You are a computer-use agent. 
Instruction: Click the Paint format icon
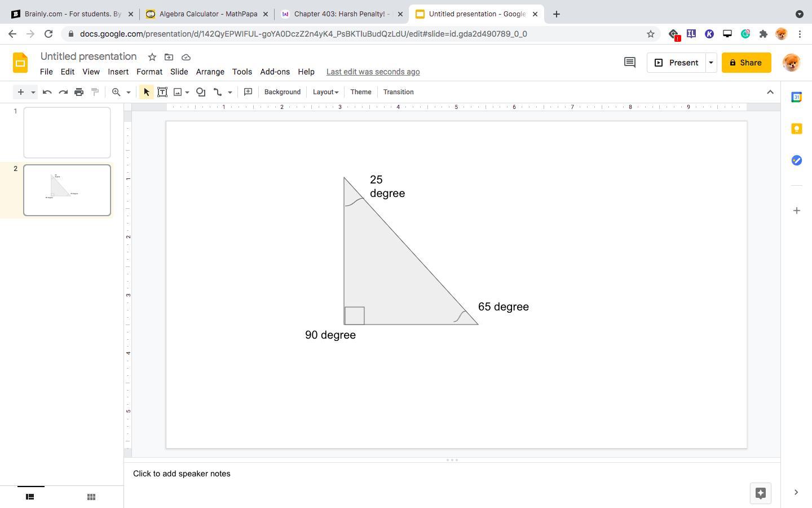[x=95, y=92]
